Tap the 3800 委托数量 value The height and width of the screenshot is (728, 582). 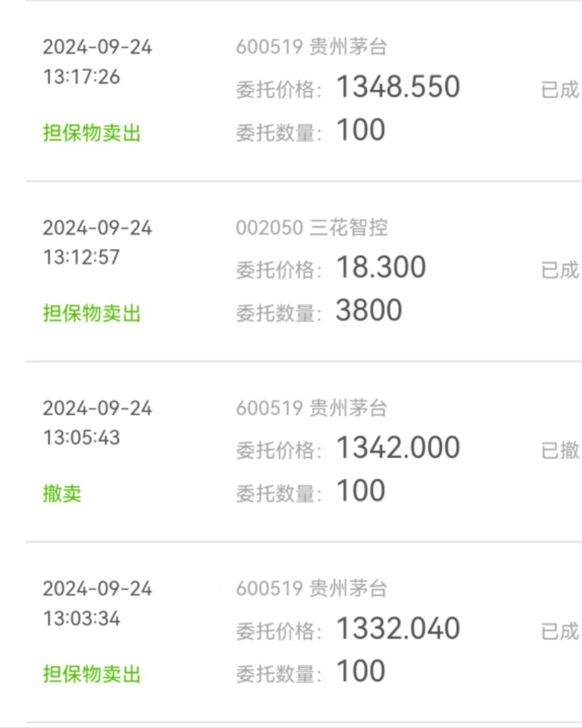point(369,310)
